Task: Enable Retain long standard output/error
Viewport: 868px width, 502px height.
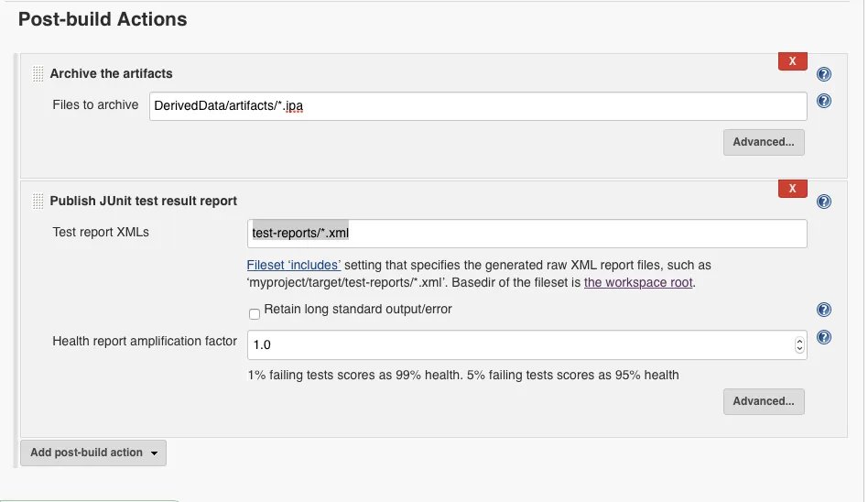Action: pos(255,313)
